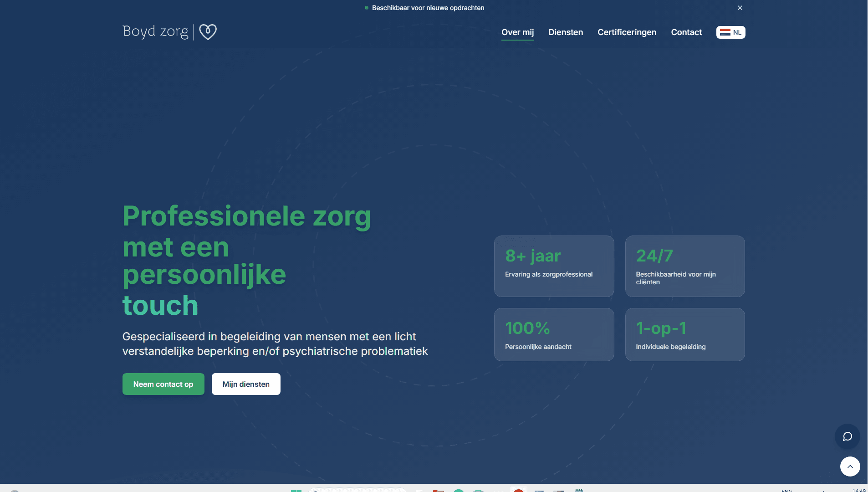
Task: Select Contact in the navigation bar
Action: [x=686, y=32]
